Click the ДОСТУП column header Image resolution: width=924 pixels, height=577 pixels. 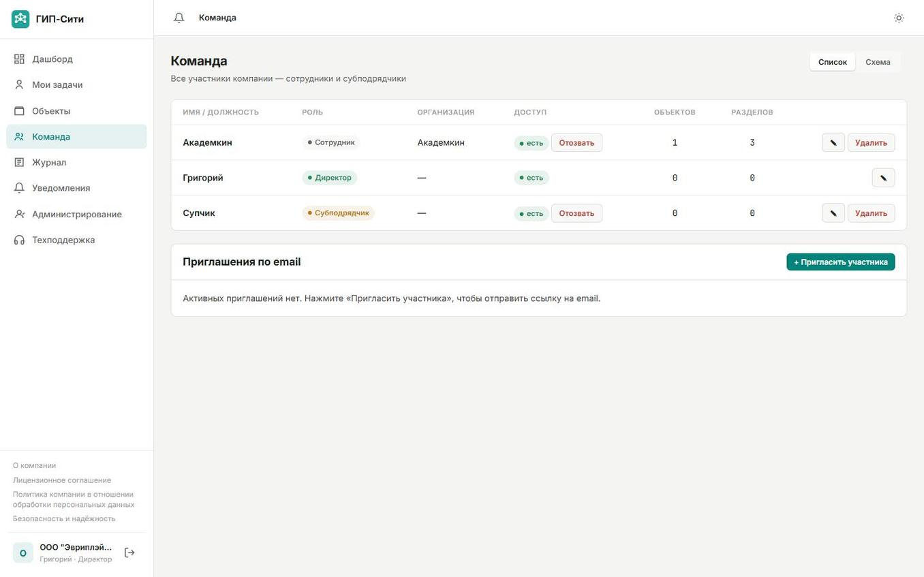pyautogui.click(x=530, y=112)
